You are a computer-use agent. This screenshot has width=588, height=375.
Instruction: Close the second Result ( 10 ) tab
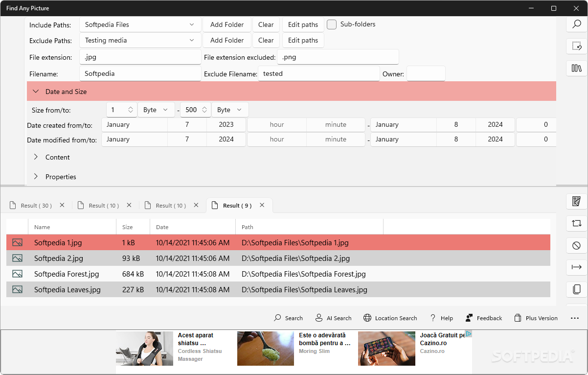coord(196,205)
